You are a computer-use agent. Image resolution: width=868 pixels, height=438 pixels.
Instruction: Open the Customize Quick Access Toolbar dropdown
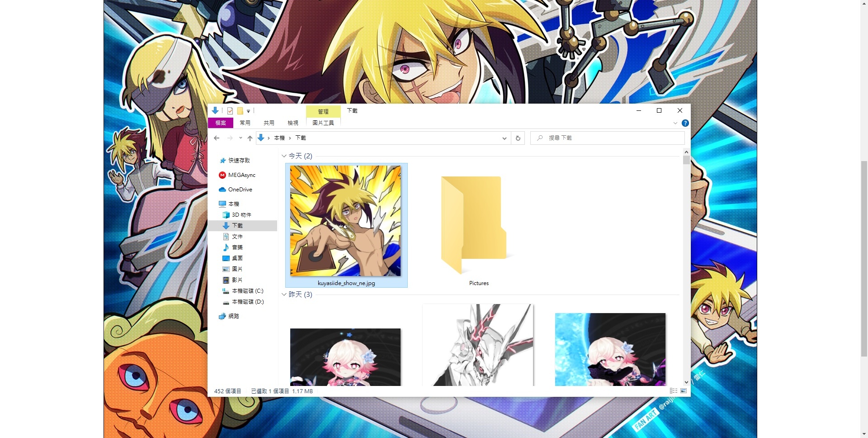click(248, 111)
